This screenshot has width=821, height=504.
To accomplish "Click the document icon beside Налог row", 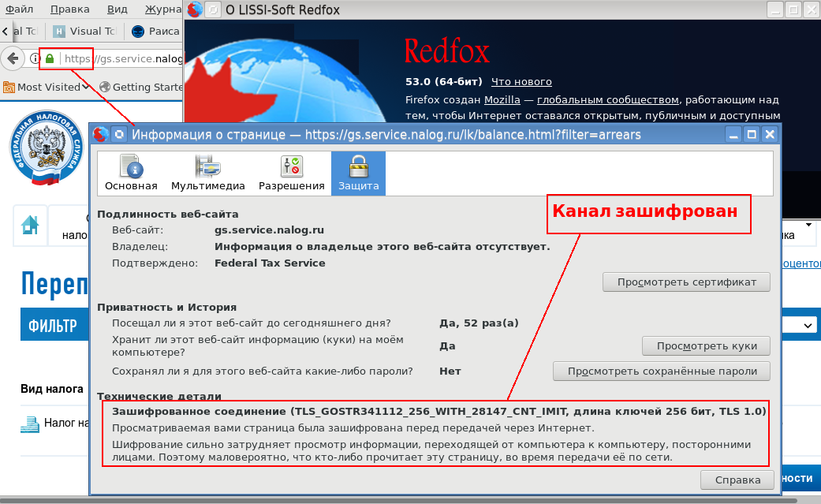I will coord(30,424).
